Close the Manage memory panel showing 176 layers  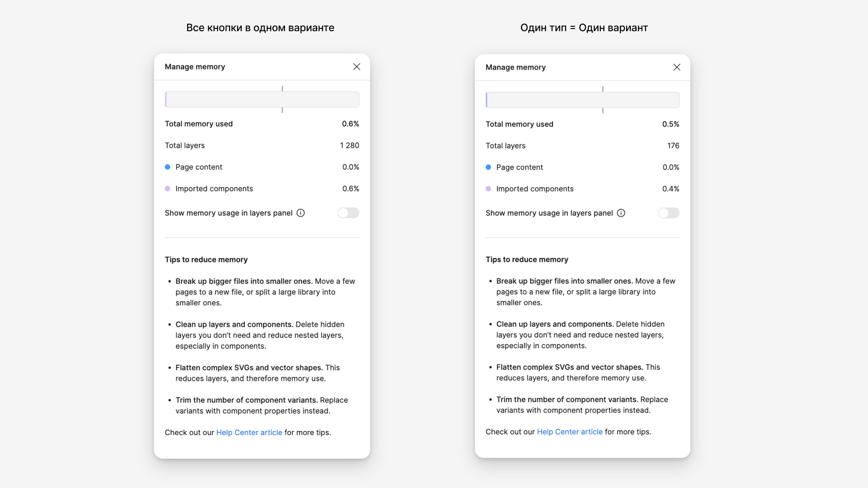point(677,67)
